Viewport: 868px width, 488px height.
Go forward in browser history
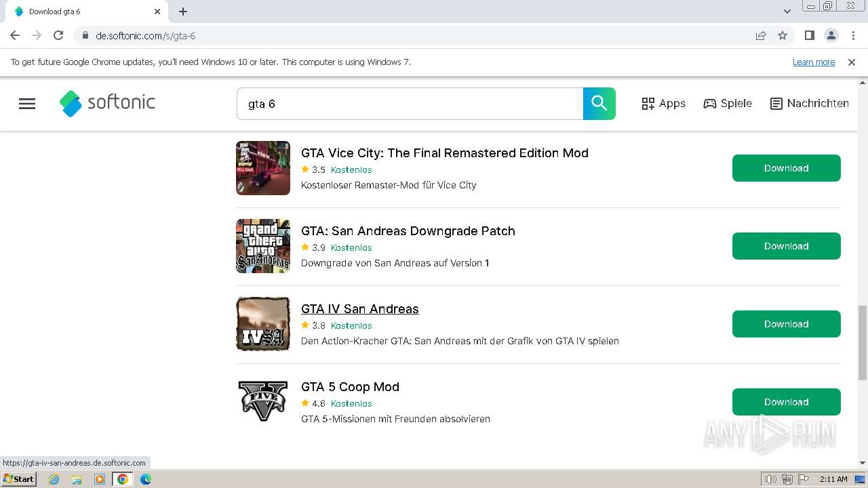click(x=37, y=35)
